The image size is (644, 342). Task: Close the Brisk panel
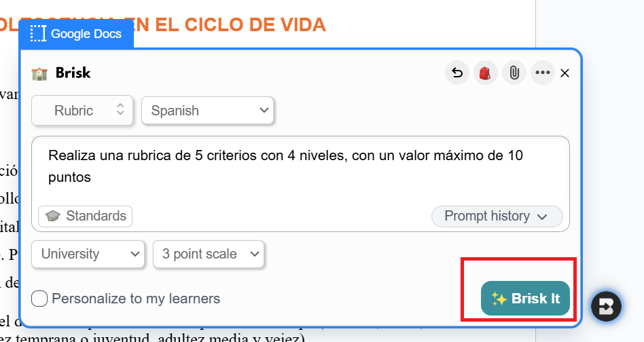click(x=565, y=73)
